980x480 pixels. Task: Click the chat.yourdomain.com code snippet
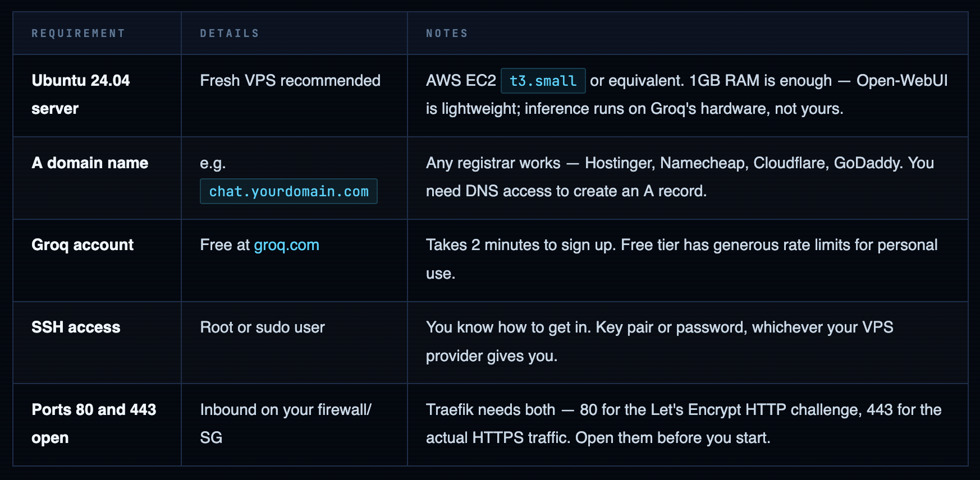tap(288, 192)
